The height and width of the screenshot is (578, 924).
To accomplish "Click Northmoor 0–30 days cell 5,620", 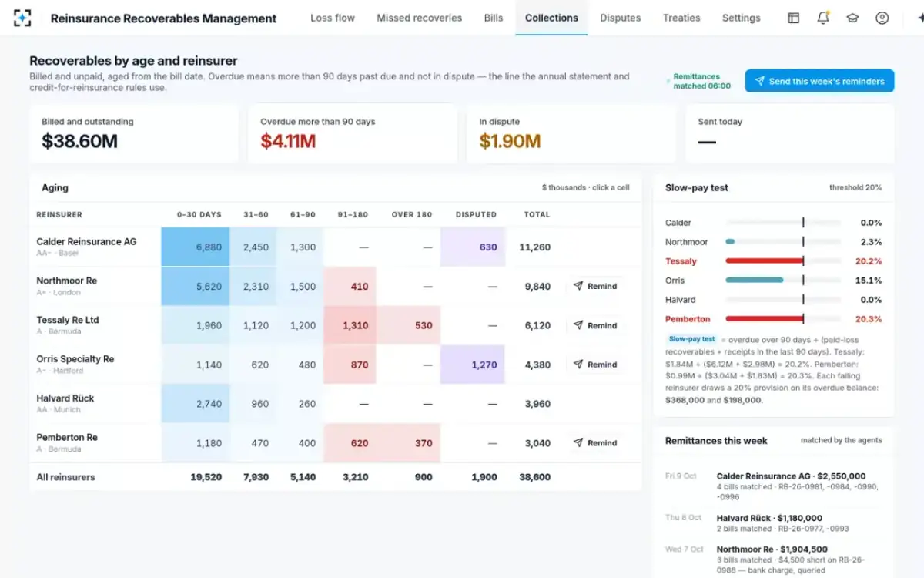I will pos(196,286).
